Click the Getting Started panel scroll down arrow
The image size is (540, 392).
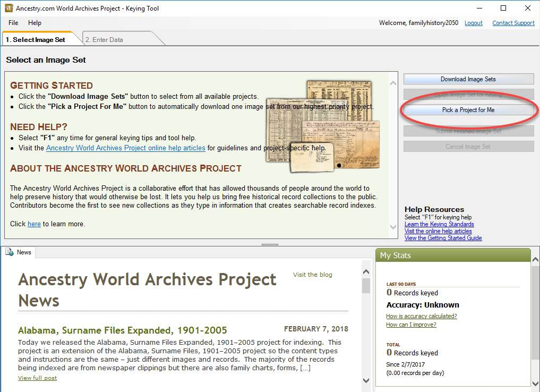(393, 227)
